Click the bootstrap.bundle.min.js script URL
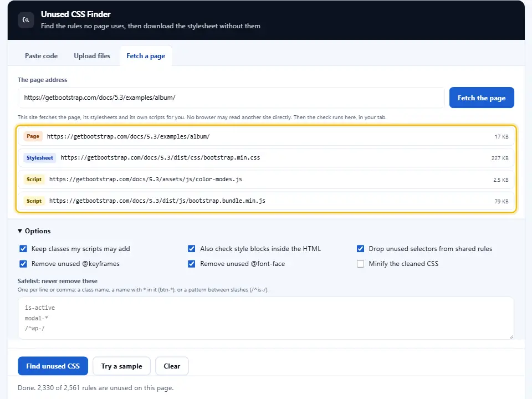The image size is (532, 399). (x=157, y=201)
